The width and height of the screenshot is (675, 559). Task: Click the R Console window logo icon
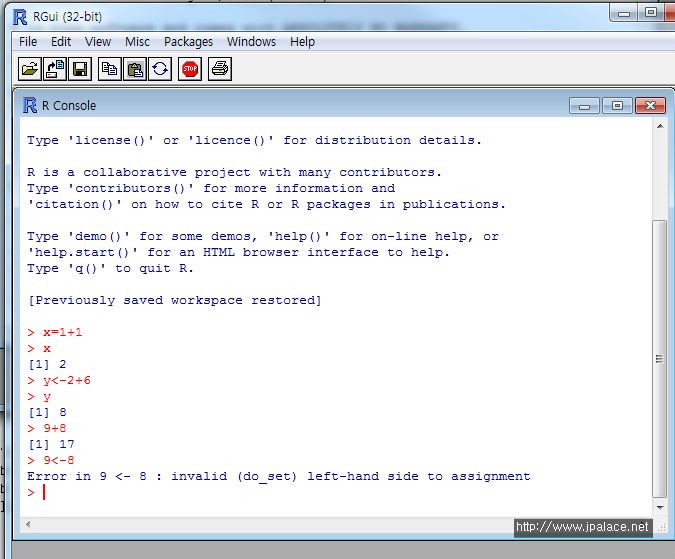(30, 105)
